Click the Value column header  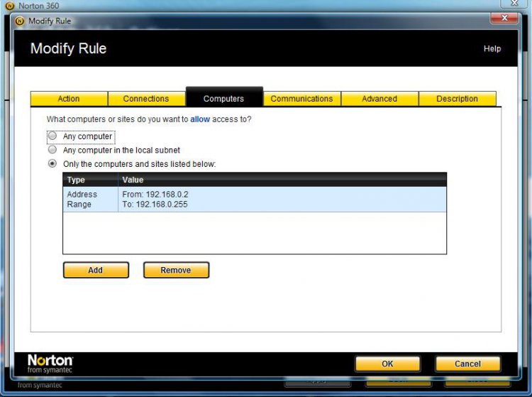(x=282, y=180)
